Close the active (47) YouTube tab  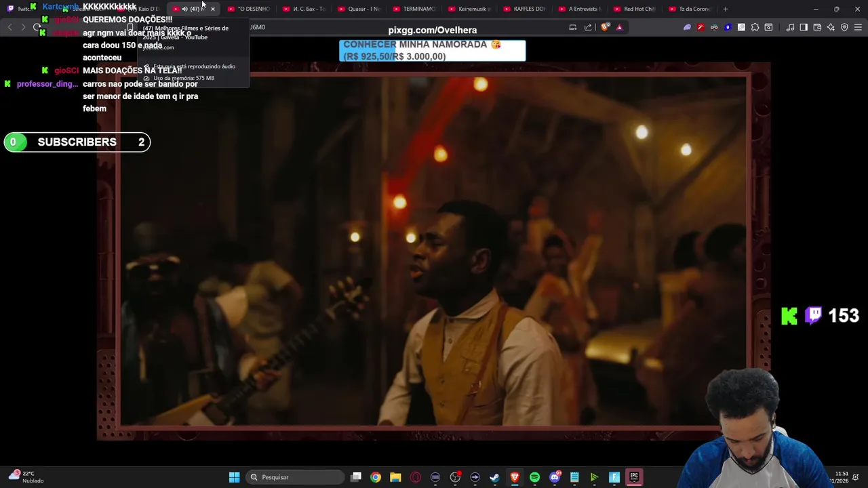[213, 9]
